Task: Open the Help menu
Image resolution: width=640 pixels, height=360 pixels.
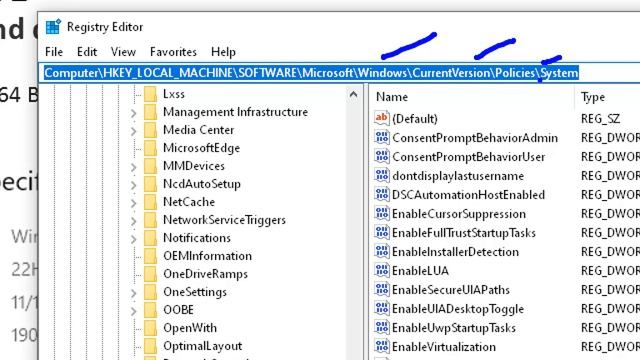Action: pos(223,52)
